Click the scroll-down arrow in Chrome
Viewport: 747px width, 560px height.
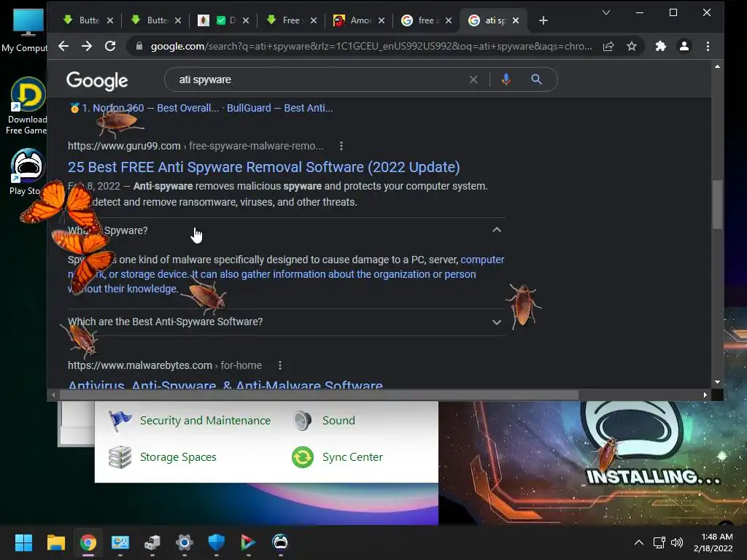717,382
